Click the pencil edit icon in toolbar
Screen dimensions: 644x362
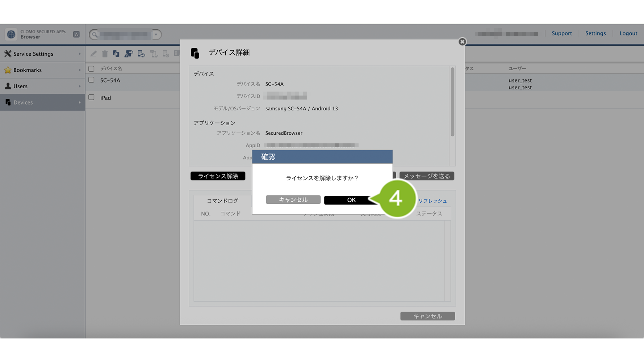[x=93, y=54]
